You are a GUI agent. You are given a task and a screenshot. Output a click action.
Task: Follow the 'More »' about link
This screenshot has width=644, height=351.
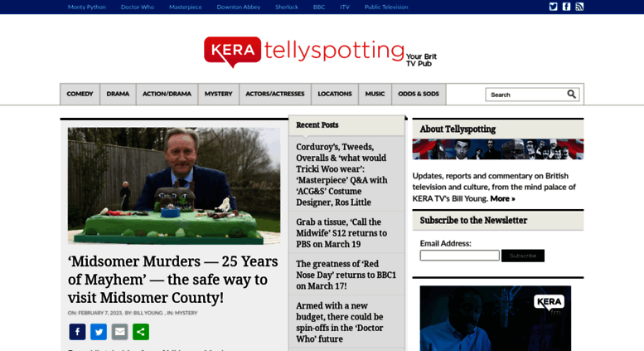coord(502,198)
